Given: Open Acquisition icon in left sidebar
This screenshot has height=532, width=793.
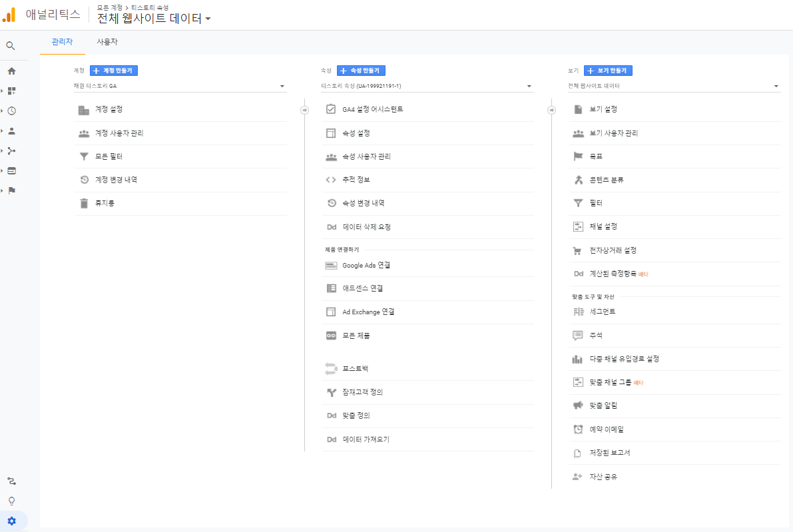Looking at the screenshot, I should click(11, 150).
